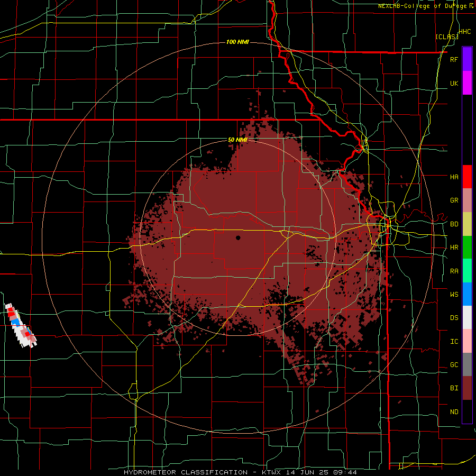This screenshot has width=476, height=476.
Task: Click the HA red legend swatch
Action: coord(467,177)
